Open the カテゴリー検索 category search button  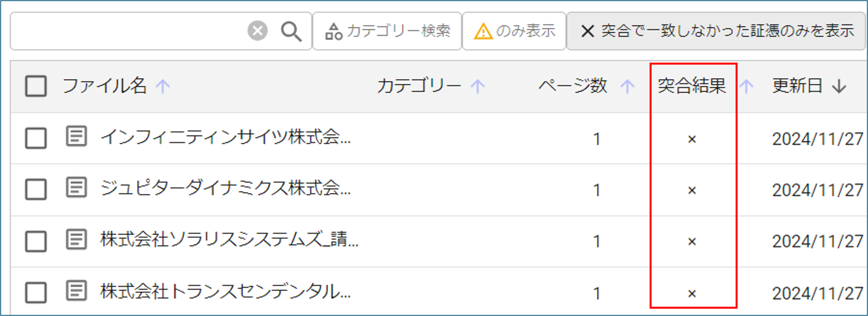pos(387,31)
